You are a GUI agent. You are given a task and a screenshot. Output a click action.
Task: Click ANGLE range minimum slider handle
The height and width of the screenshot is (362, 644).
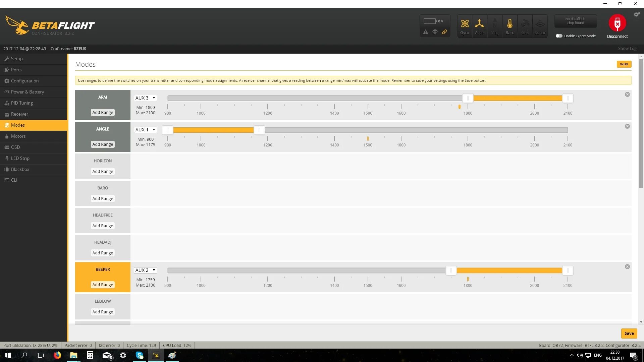point(168,130)
